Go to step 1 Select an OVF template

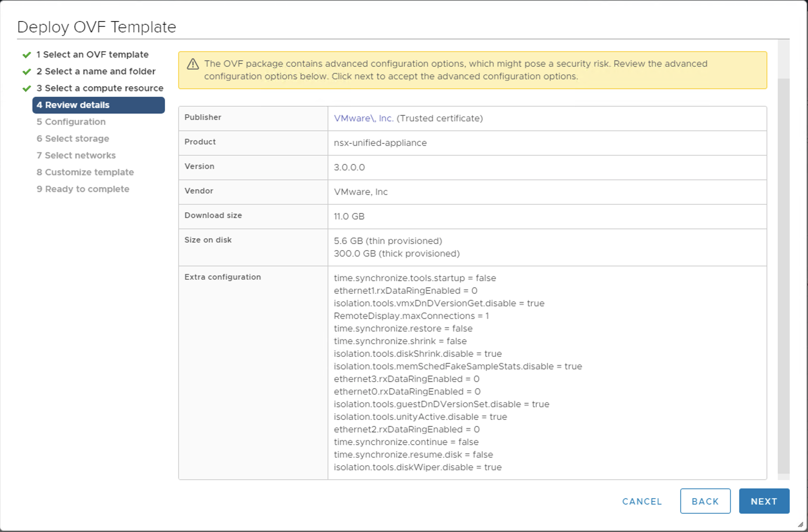pyautogui.click(x=93, y=55)
